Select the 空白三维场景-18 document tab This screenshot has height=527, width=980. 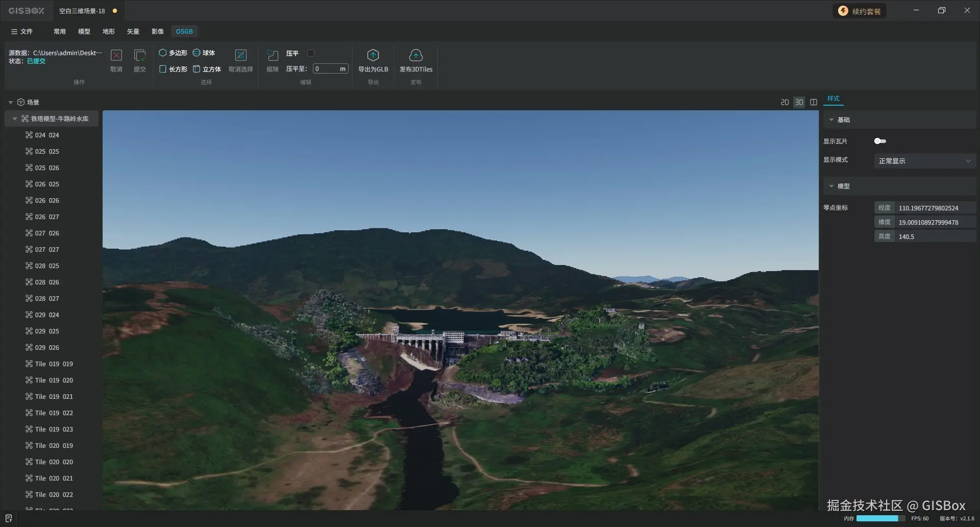[x=88, y=11]
